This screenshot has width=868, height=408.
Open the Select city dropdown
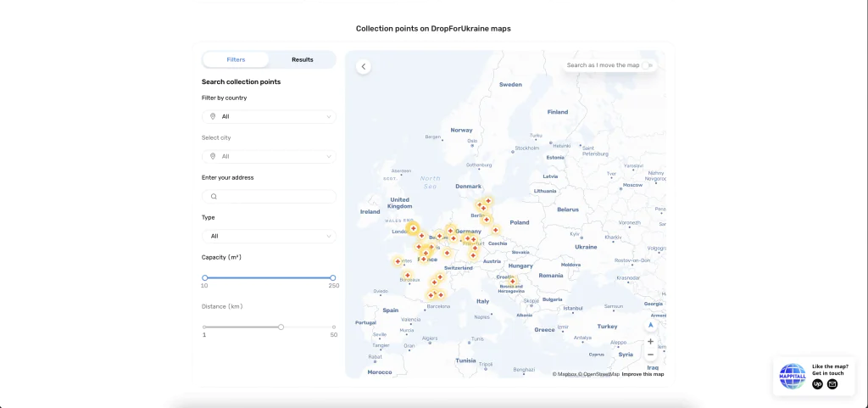tap(269, 157)
